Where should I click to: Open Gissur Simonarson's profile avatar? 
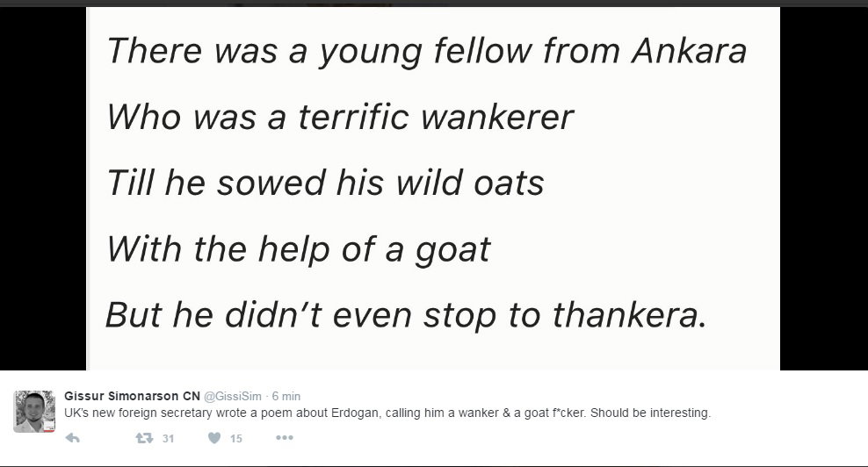tap(34, 411)
